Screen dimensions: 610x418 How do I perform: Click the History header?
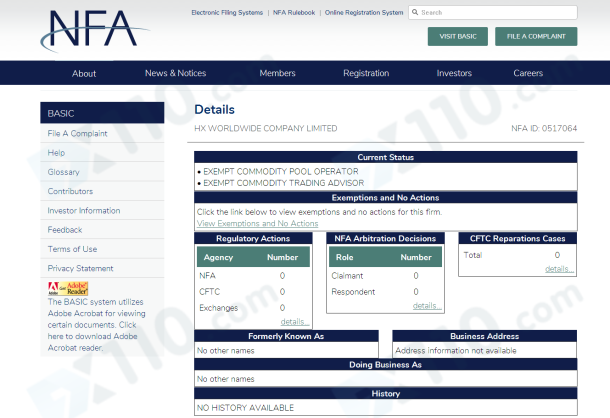click(x=386, y=393)
